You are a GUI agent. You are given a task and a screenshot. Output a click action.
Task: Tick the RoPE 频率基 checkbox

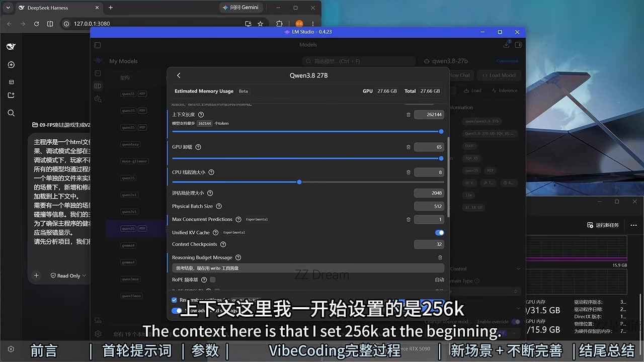tap(213, 280)
